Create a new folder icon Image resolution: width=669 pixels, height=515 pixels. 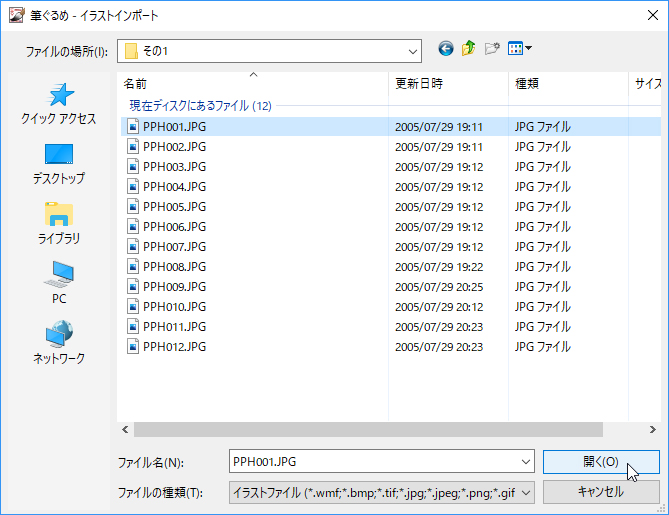[x=492, y=49]
